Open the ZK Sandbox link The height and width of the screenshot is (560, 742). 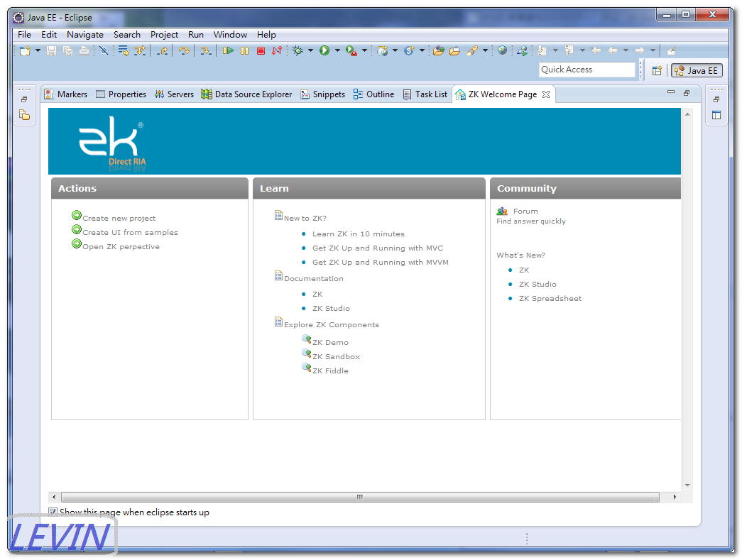tap(336, 356)
